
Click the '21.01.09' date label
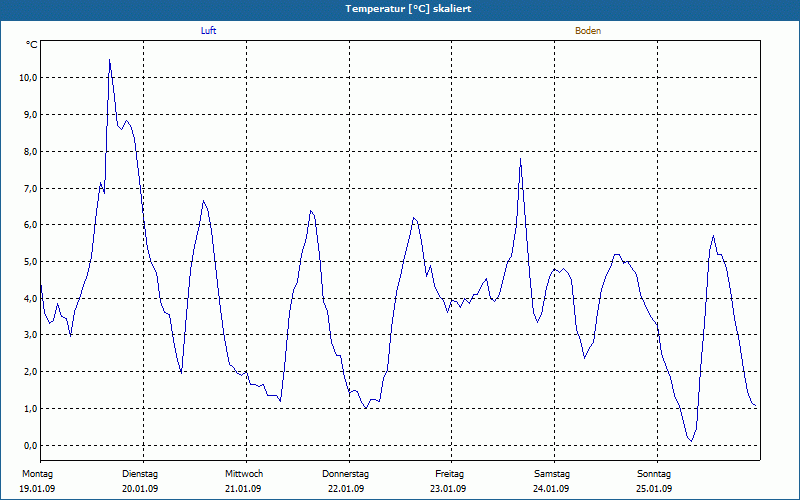243,488
